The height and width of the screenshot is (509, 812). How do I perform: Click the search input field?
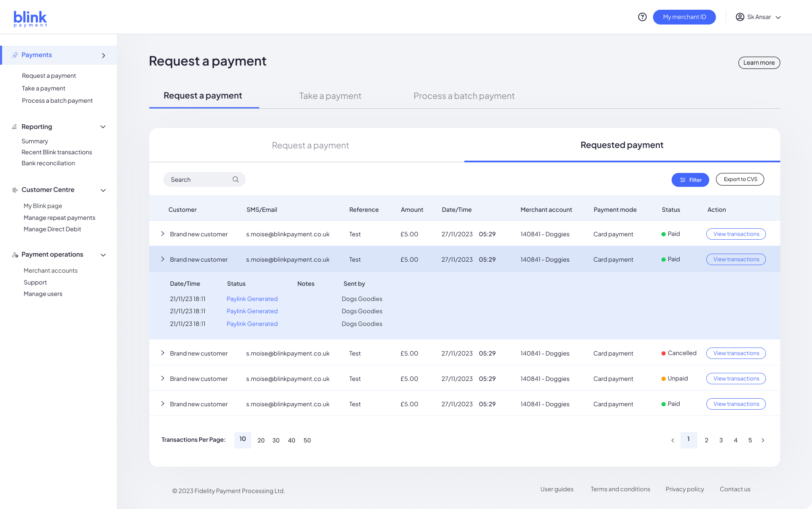coord(204,179)
